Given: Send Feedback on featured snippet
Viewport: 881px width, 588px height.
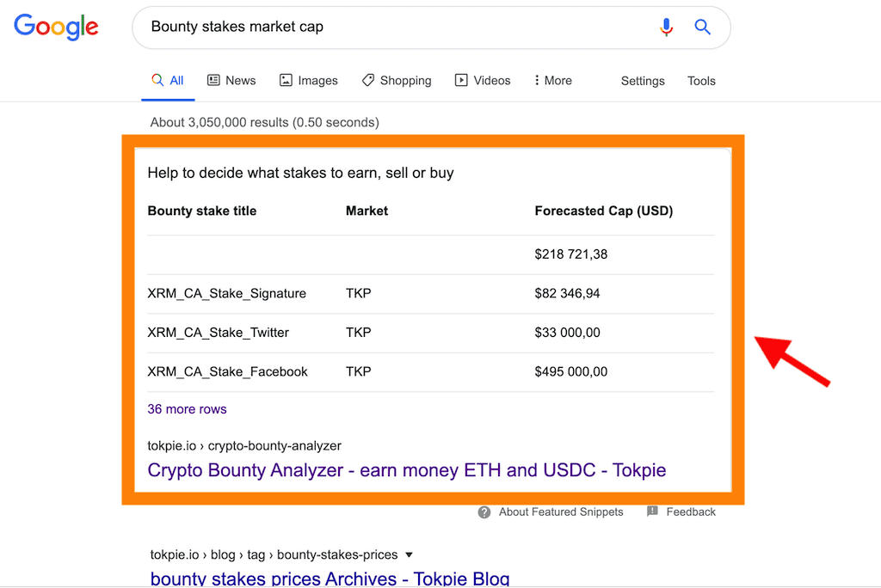Looking at the screenshot, I should click(x=691, y=512).
